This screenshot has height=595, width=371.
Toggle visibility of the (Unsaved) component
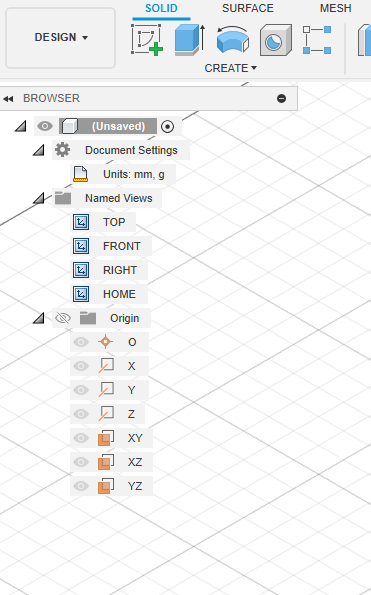tap(45, 126)
